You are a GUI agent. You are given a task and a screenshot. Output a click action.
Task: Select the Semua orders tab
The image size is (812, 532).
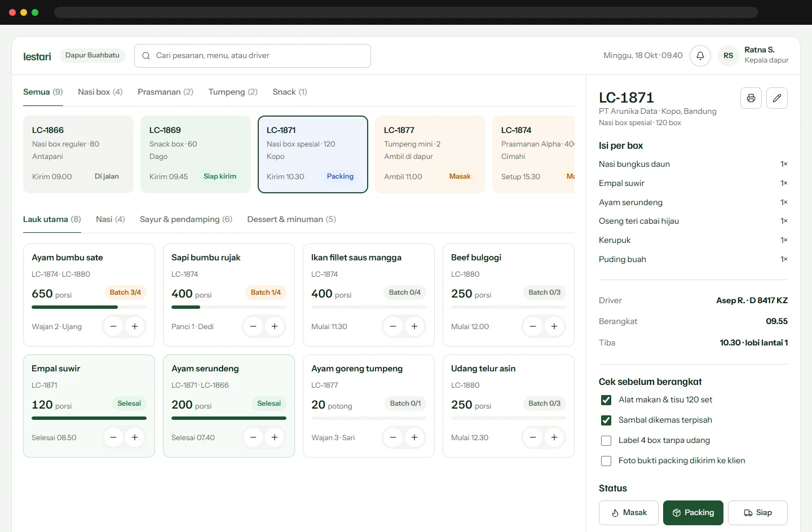click(x=43, y=92)
